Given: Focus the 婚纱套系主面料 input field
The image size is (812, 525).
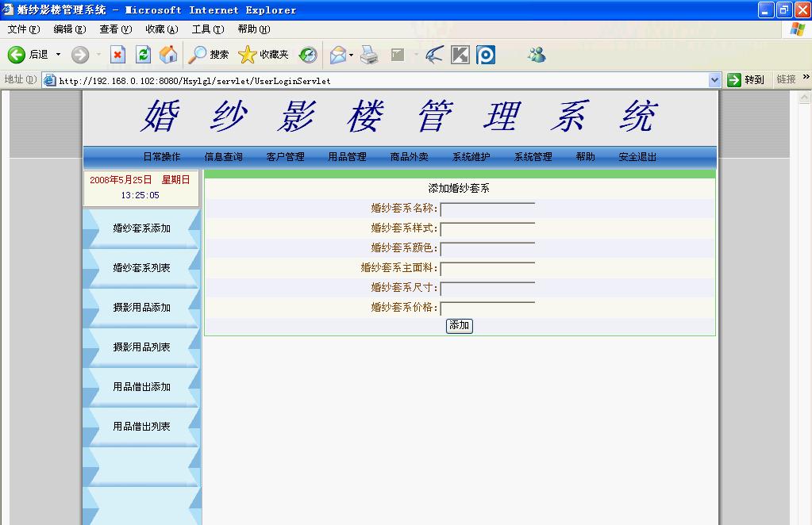Looking at the screenshot, I should pos(487,269).
